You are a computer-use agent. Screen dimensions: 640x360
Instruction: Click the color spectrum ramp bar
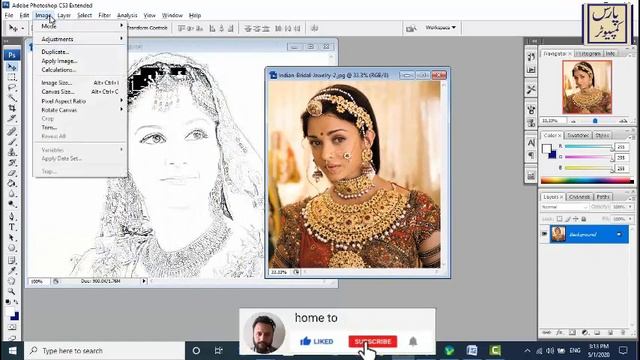point(586,180)
